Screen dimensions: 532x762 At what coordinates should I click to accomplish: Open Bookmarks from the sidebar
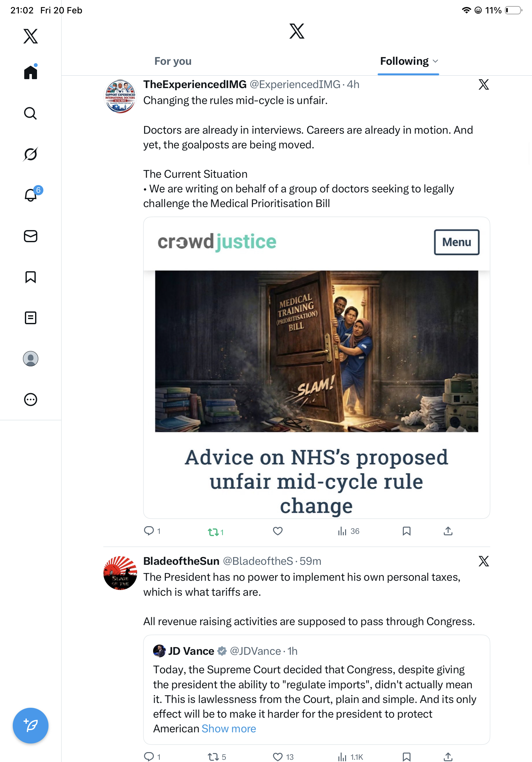click(x=31, y=277)
